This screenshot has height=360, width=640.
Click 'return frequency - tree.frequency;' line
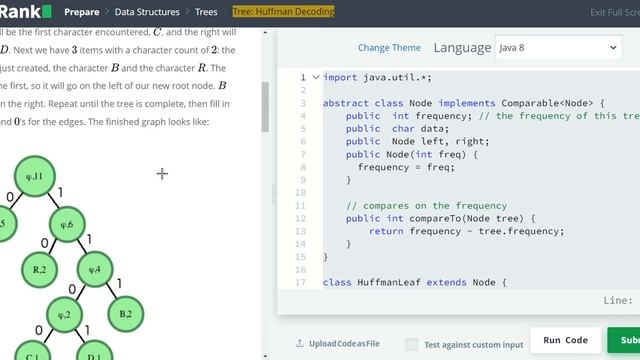pyautogui.click(x=466, y=231)
